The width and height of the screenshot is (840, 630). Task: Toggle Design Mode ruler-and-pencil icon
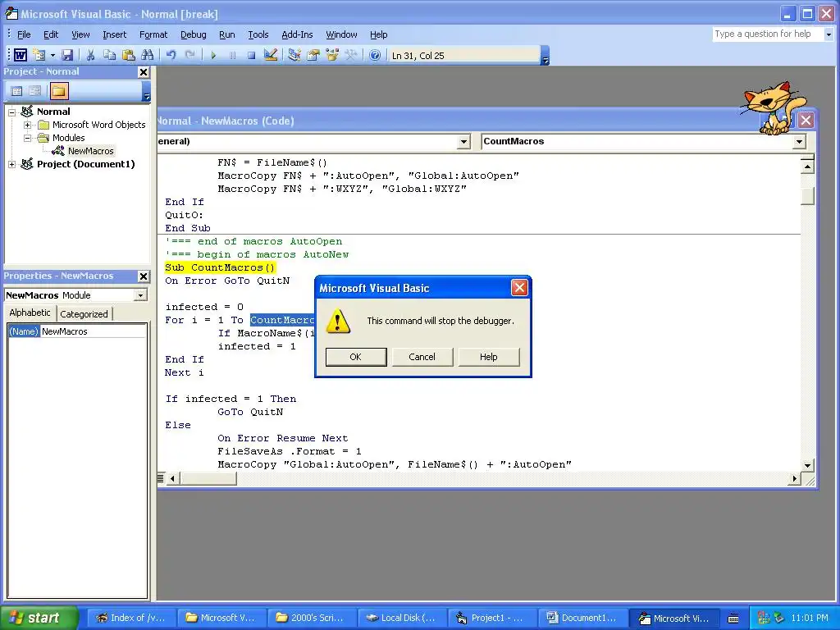pyautogui.click(x=271, y=55)
